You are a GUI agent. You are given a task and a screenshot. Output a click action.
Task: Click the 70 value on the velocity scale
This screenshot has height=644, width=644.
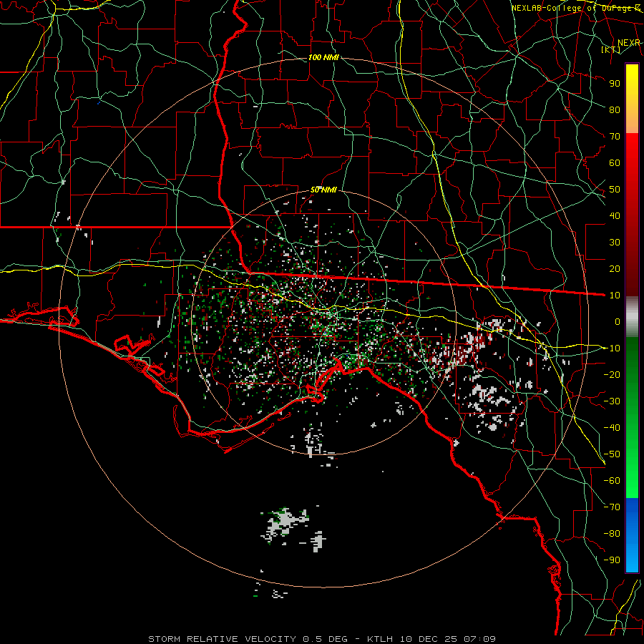coord(615,137)
